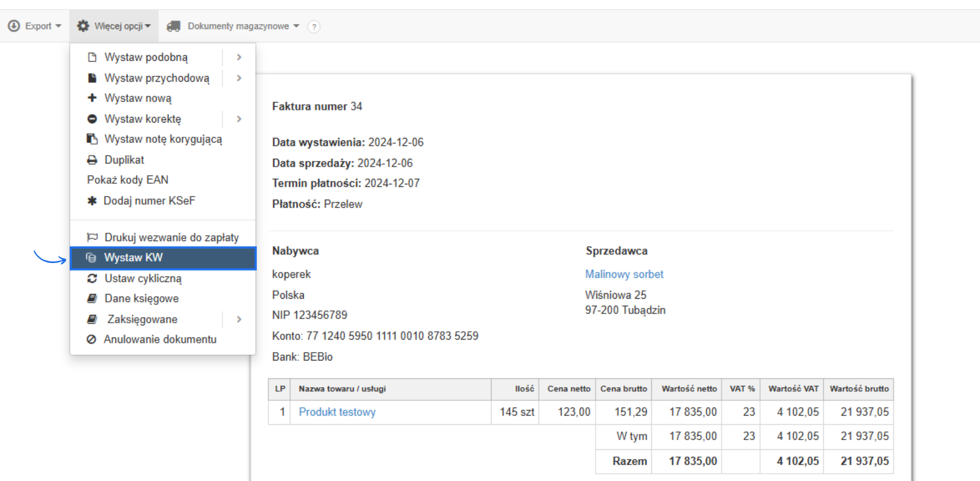The height and width of the screenshot is (481, 980).
Task: Expand the Wystaw przychodową submenu arrow
Action: coord(239,78)
